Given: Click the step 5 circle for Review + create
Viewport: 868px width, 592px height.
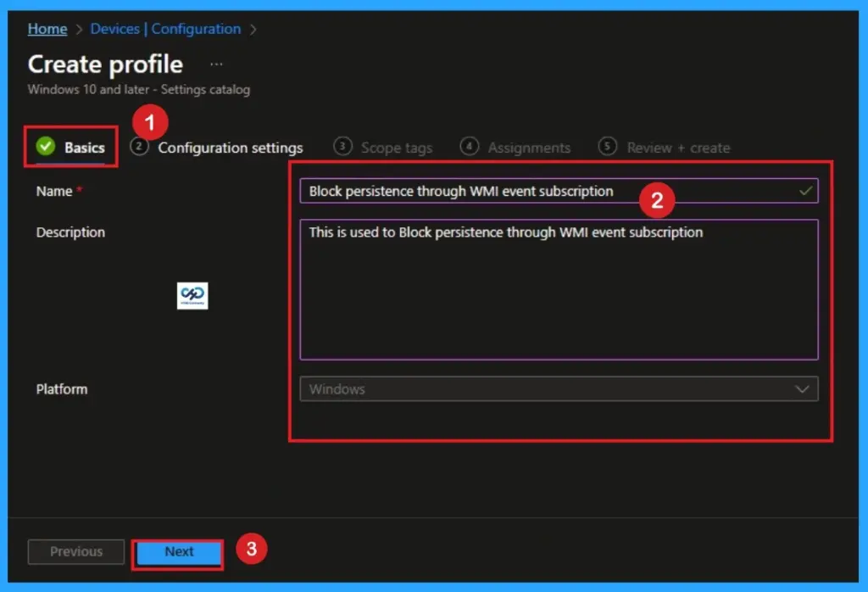Looking at the screenshot, I should click(x=608, y=147).
